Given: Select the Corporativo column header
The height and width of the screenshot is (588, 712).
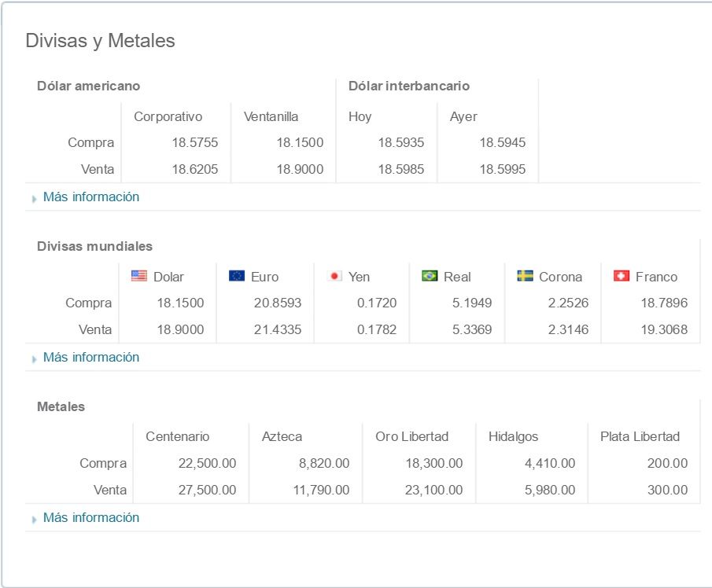Looking at the screenshot, I should coord(168,116).
